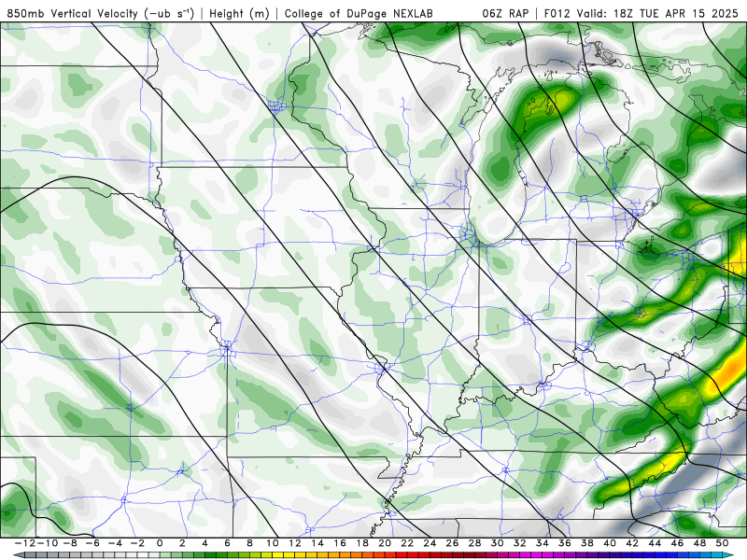Select the "8" legend value
747x560 pixels.
(x=249, y=543)
